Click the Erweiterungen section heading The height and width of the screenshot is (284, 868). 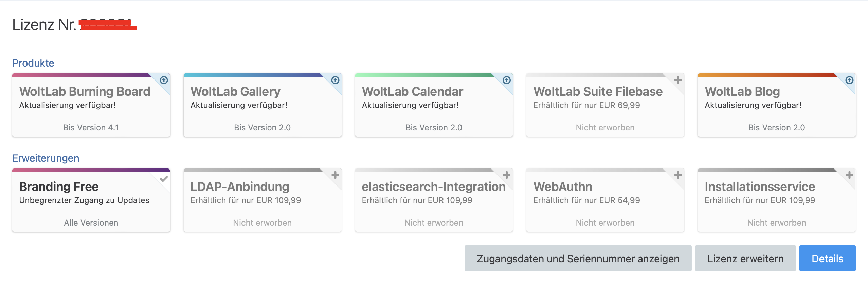[46, 158]
